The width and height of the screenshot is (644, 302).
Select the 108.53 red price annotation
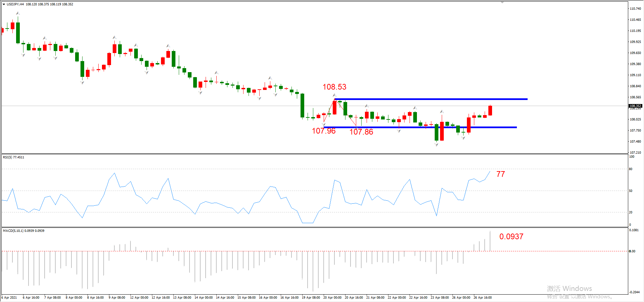(334, 87)
